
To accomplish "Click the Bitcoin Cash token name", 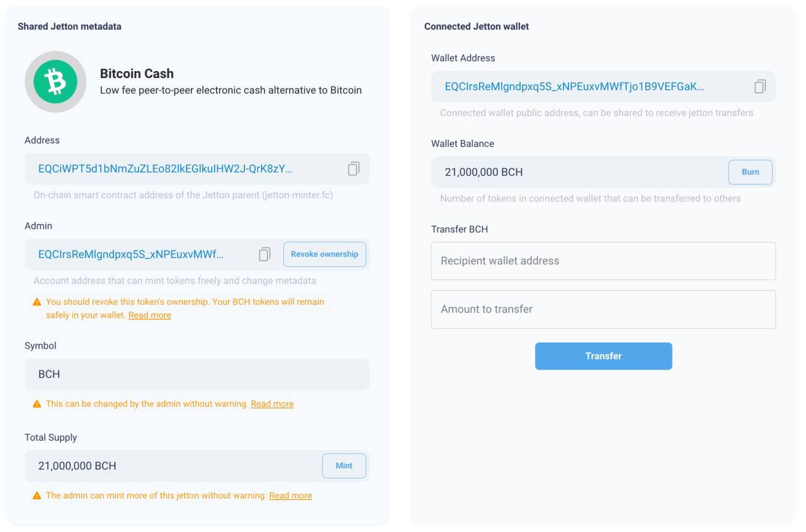I will pos(137,74).
